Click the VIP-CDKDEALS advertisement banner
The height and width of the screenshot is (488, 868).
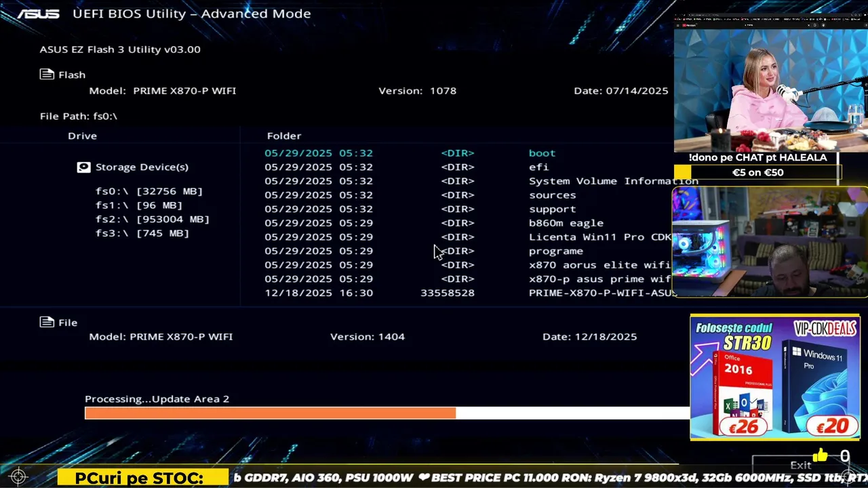pos(775,377)
